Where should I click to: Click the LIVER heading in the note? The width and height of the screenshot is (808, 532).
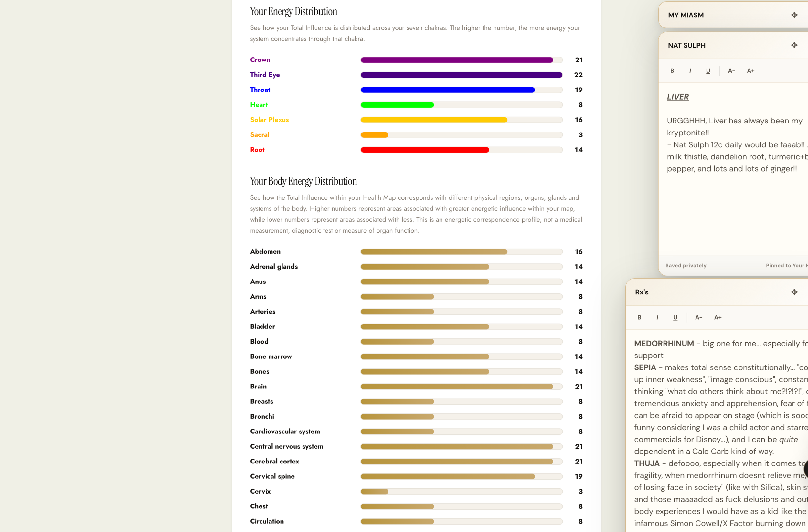coord(678,97)
